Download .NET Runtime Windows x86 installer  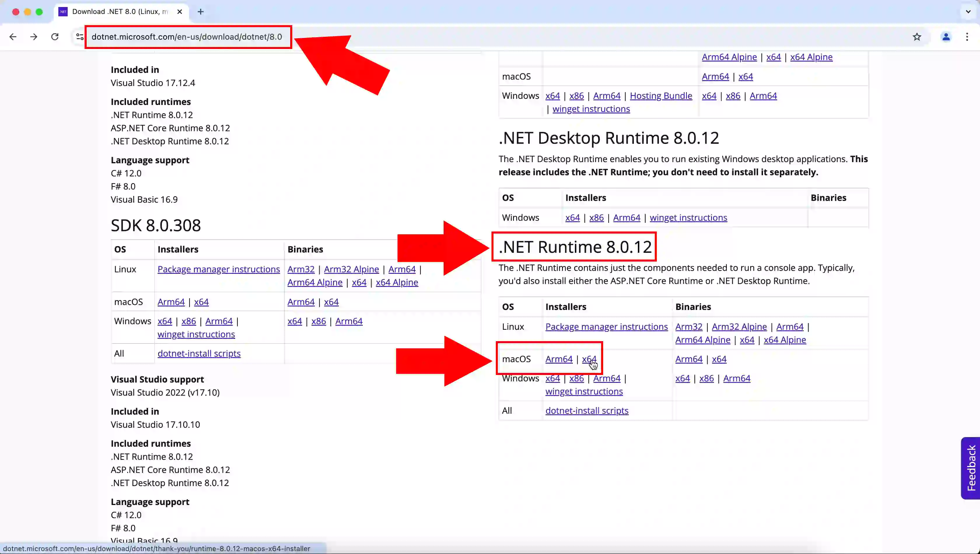click(576, 378)
